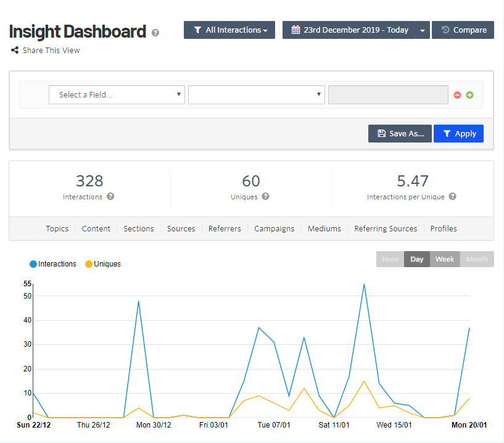The image size is (504, 443).
Task: Open the Referring Sources tab
Action: click(386, 228)
